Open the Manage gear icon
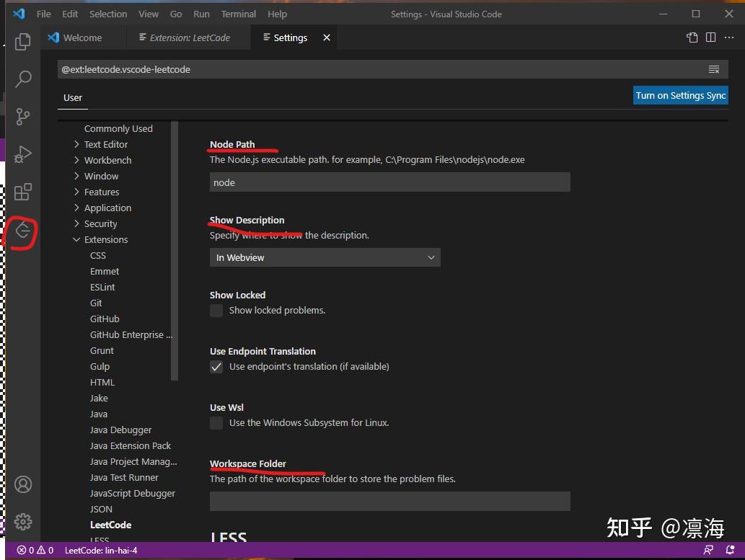 [x=23, y=522]
